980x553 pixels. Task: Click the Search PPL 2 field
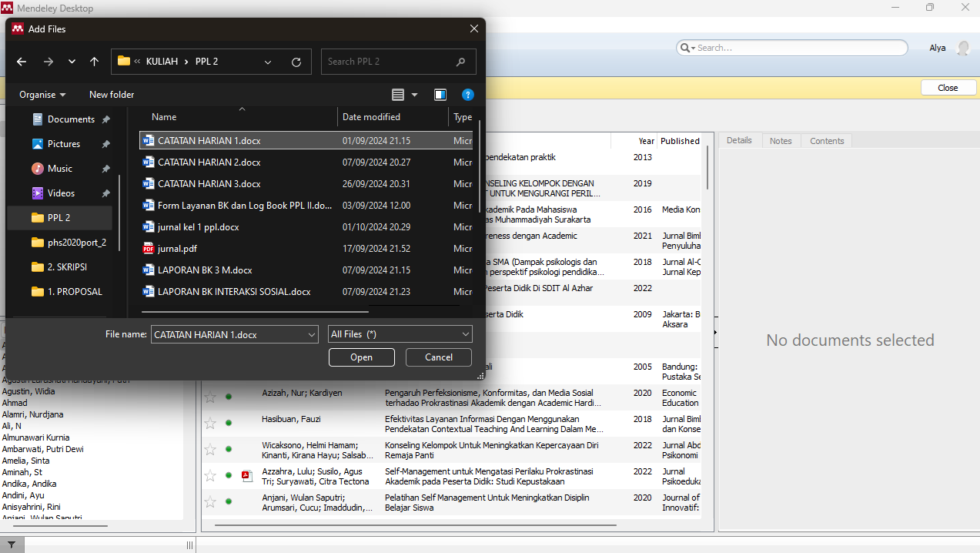tap(389, 62)
